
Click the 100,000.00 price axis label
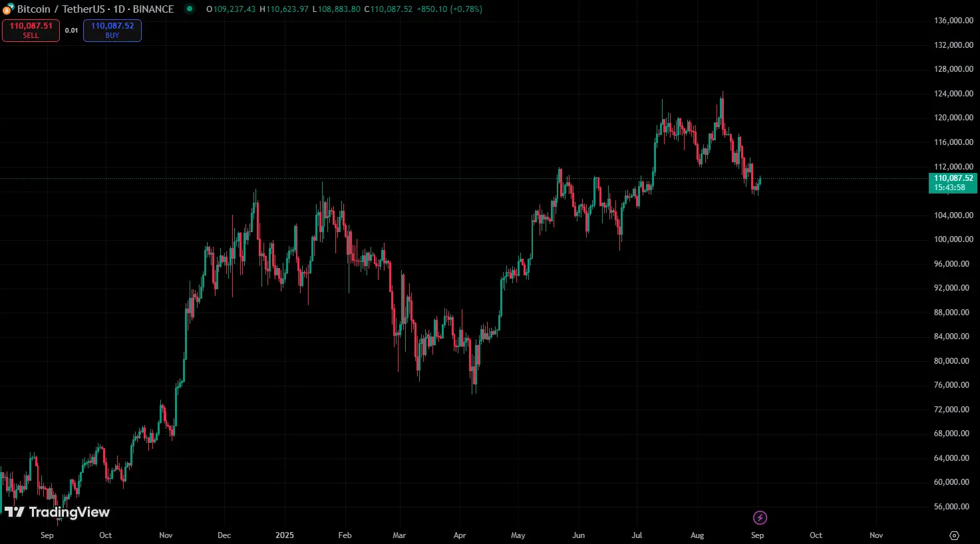[953, 239]
